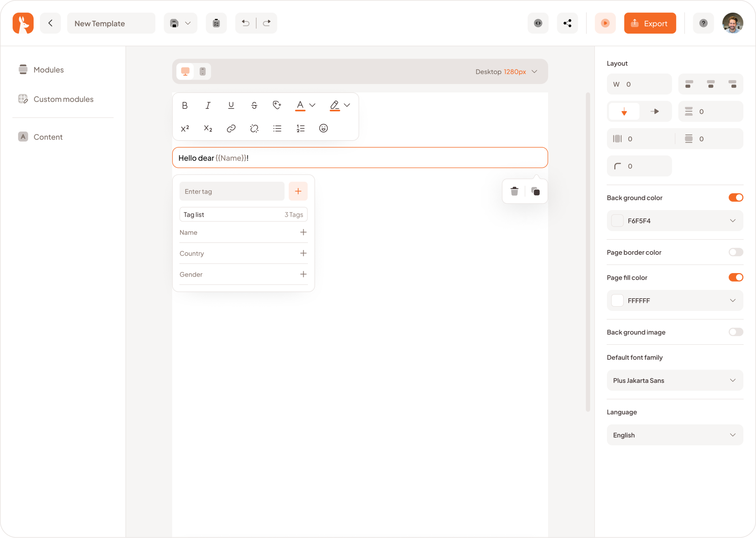Open the checklist clipboard icon
Image resolution: width=756 pixels, height=538 pixels.
point(216,23)
